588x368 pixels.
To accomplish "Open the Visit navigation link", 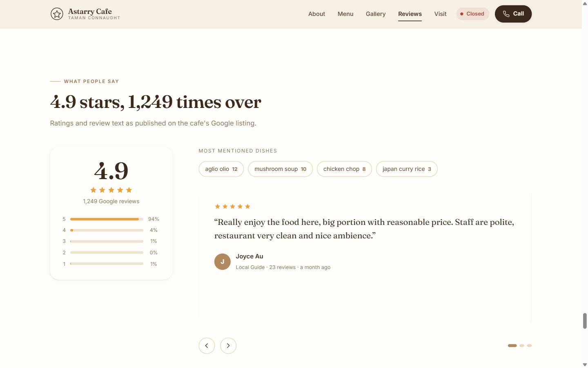I will 440,14.
